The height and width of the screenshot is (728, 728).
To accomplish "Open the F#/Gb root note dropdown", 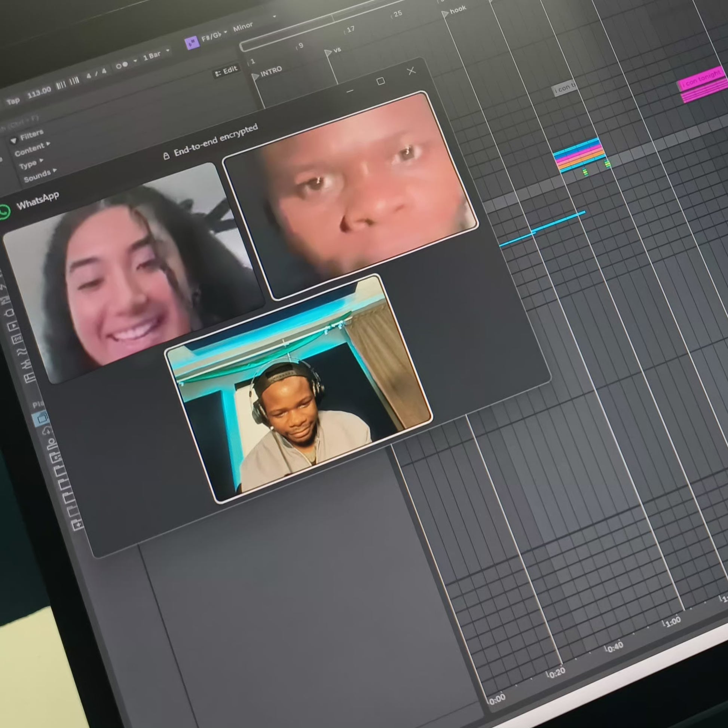I will point(214,36).
